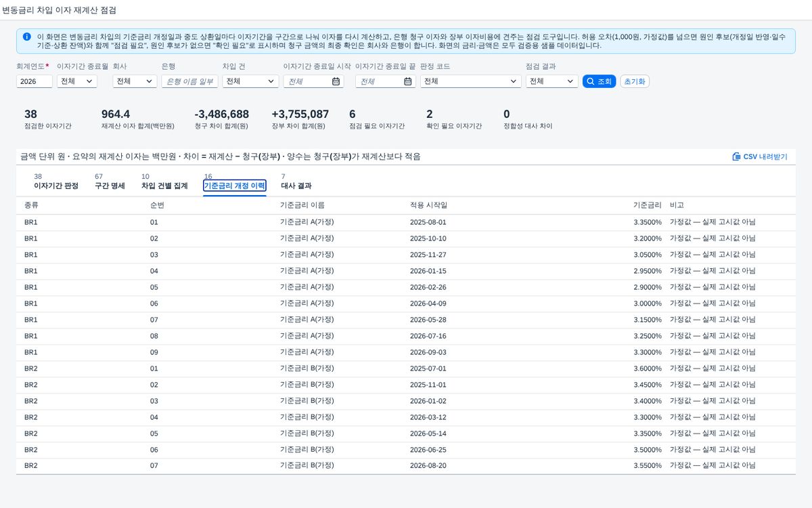
Task: Select the date cell 2026-03-12
Action: [428, 417]
